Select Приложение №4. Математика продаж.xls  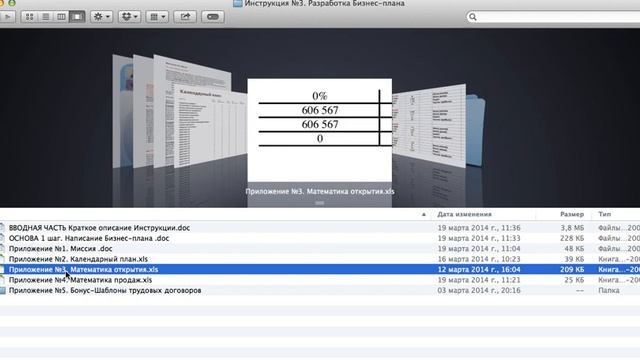(80, 280)
